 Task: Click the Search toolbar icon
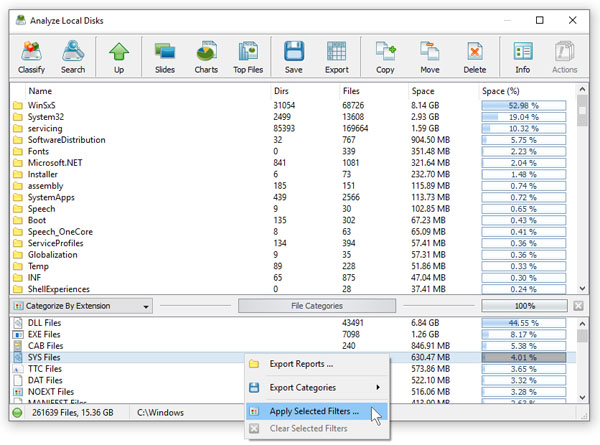click(73, 57)
